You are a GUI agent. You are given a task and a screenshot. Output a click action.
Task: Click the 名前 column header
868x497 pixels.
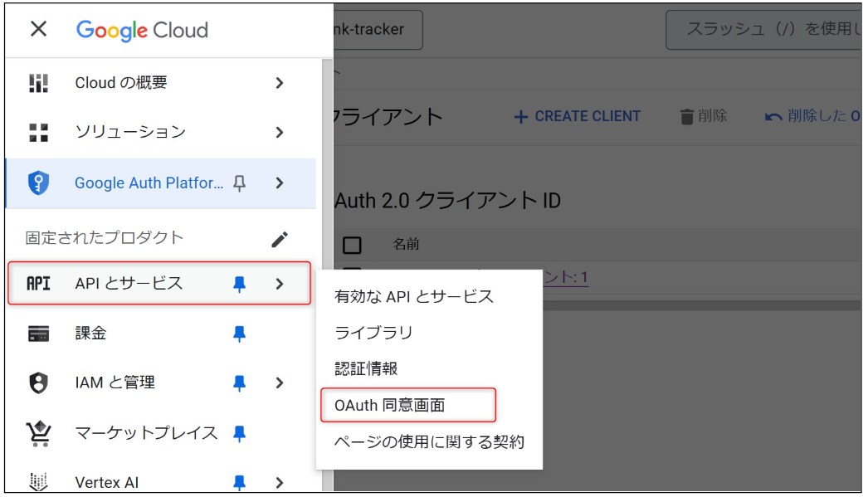pos(406,244)
